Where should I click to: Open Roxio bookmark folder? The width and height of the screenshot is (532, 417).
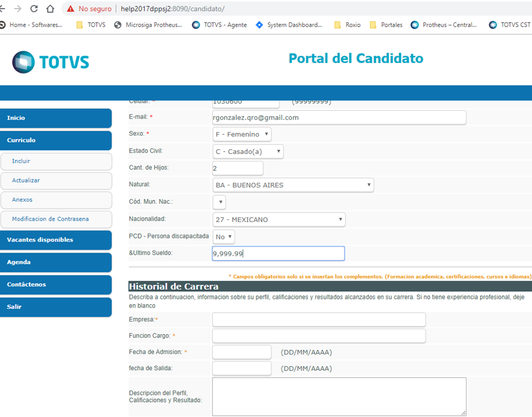tap(347, 25)
